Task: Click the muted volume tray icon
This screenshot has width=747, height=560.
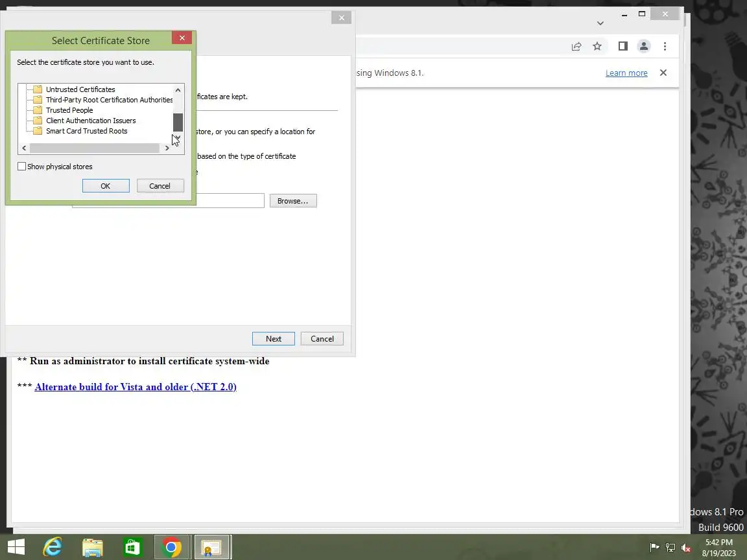Action: [x=686, y=548]
